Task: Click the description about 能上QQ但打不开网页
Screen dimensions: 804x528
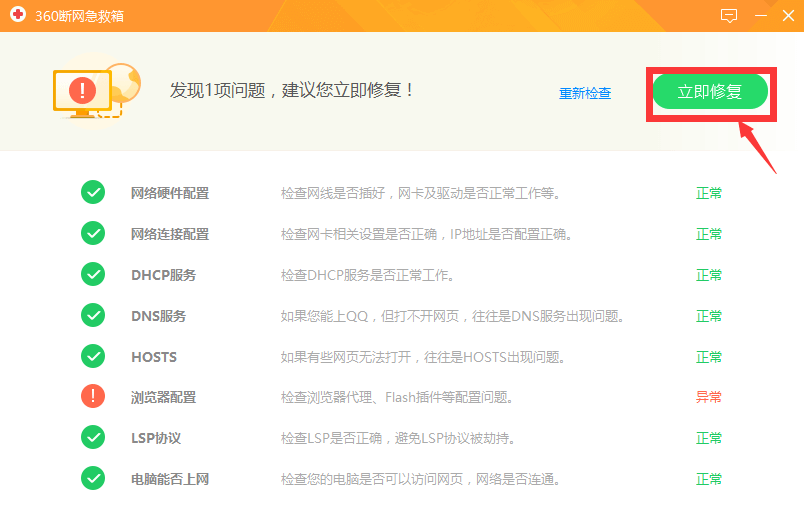Action: pyautogui.click(x=452, y=316)
